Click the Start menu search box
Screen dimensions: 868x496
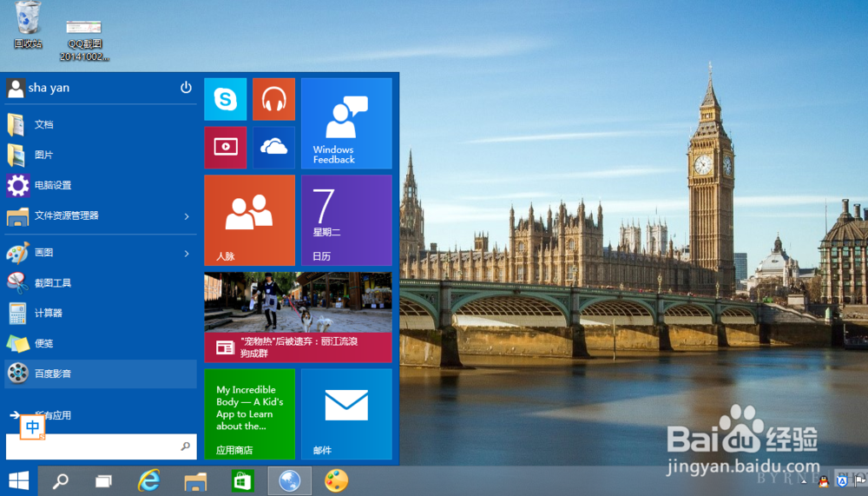tap(102, 446)
